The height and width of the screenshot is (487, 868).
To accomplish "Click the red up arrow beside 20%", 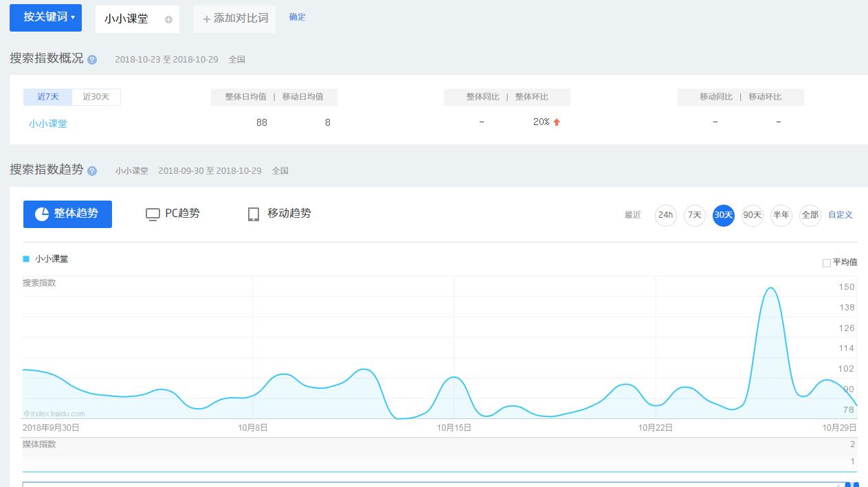I will [557, 122].
